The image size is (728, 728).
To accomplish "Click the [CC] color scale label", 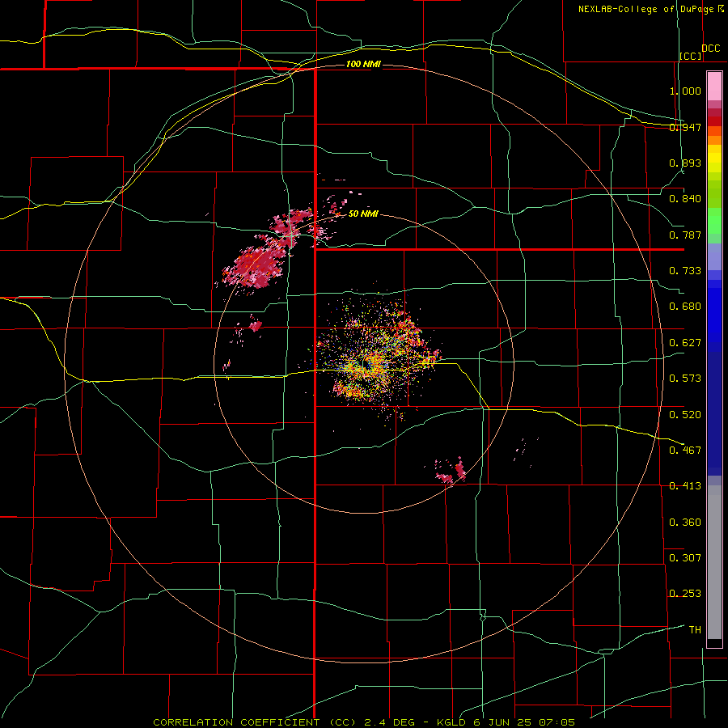I will pos(691,56).
